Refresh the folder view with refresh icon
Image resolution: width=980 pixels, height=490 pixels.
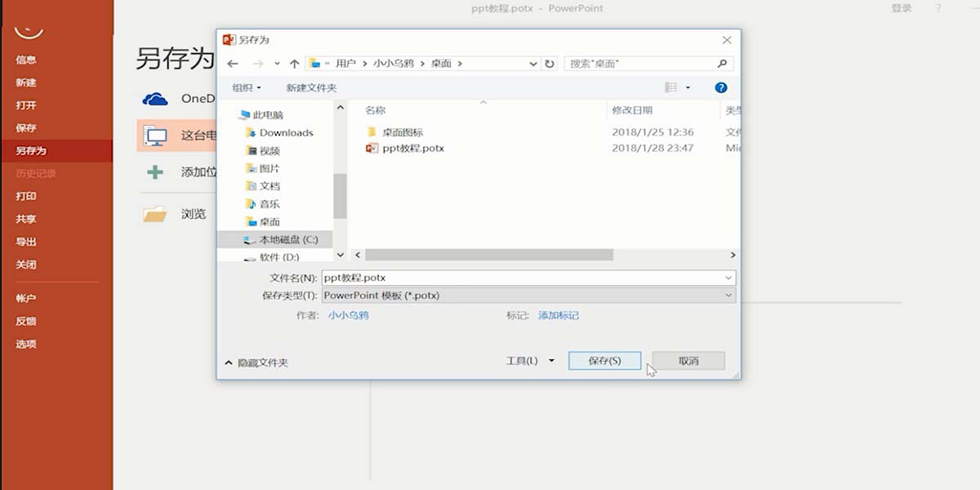click(x=550, y=64)
